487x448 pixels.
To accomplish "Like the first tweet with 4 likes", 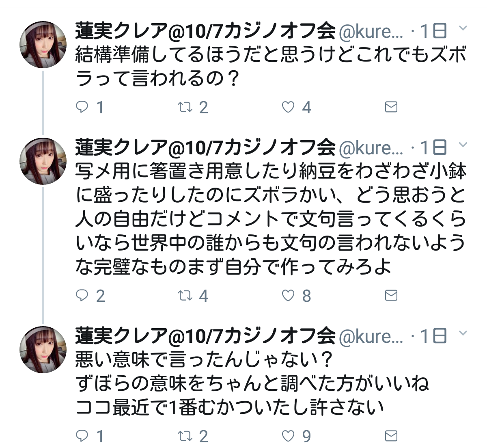I will 288,107.
